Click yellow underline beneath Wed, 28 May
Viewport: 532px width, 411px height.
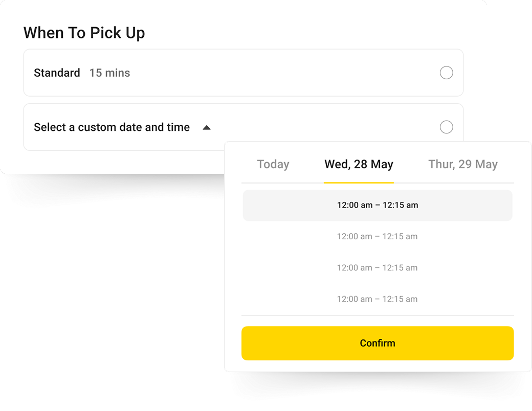[x=359, y=182]
